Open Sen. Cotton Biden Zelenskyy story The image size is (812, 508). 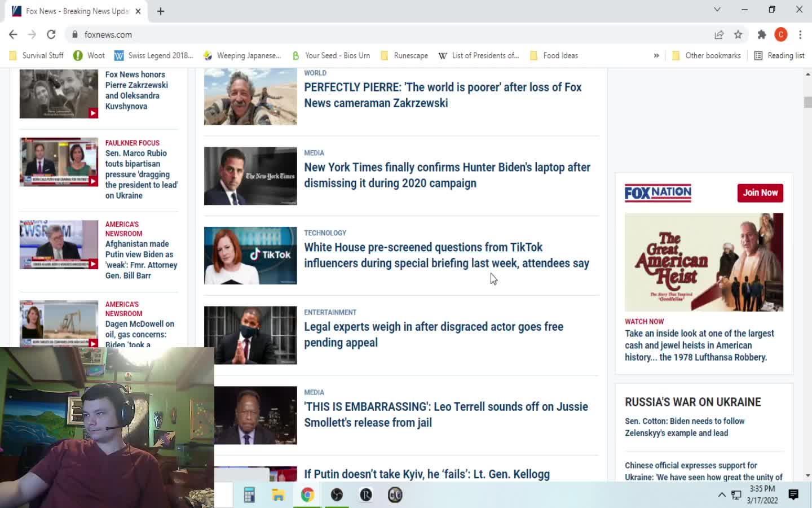(x=685, y=427)
